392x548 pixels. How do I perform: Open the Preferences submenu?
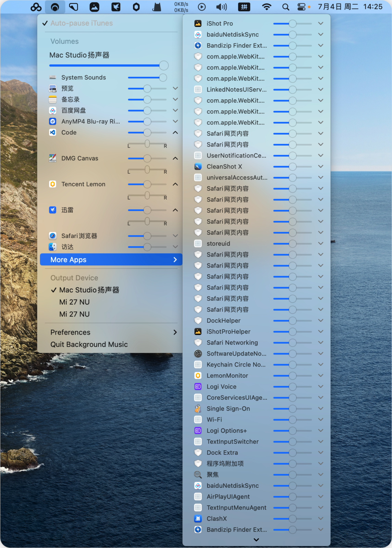pyautogui.click(x=111, y=332)
